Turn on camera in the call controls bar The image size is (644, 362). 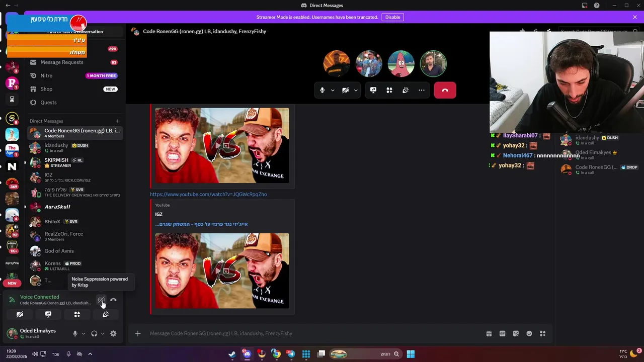click(345, 90)
